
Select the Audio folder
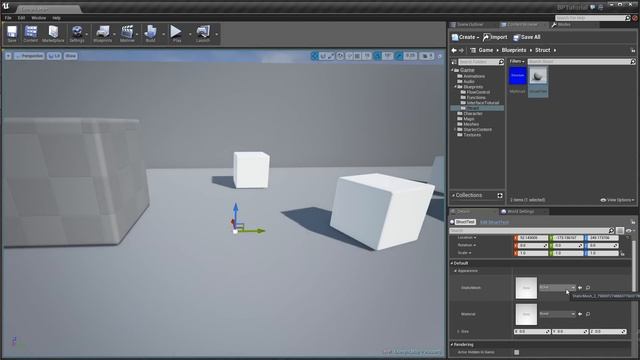[469, 82]
